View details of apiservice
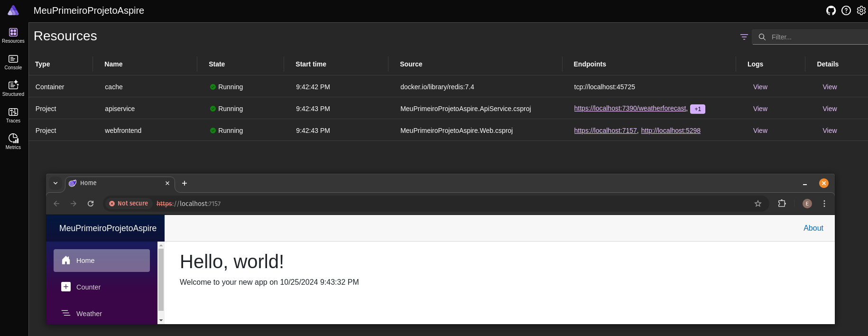The height and width of the screenshot is (336, 868). pyautogui.click(x=830, y=109)
